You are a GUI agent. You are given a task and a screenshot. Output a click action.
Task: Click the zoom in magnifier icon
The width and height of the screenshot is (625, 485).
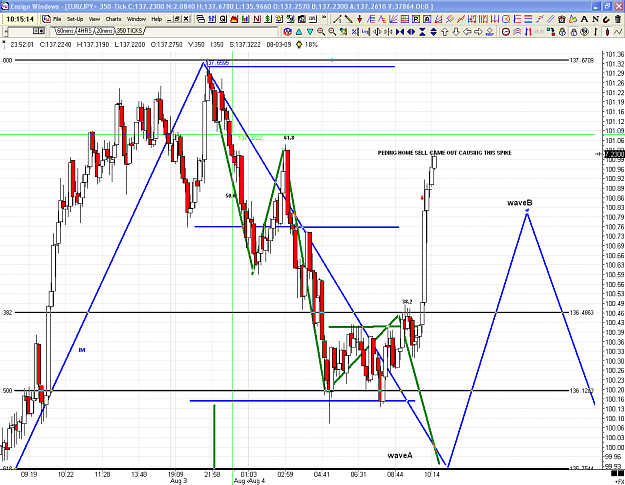pos(321,31)
